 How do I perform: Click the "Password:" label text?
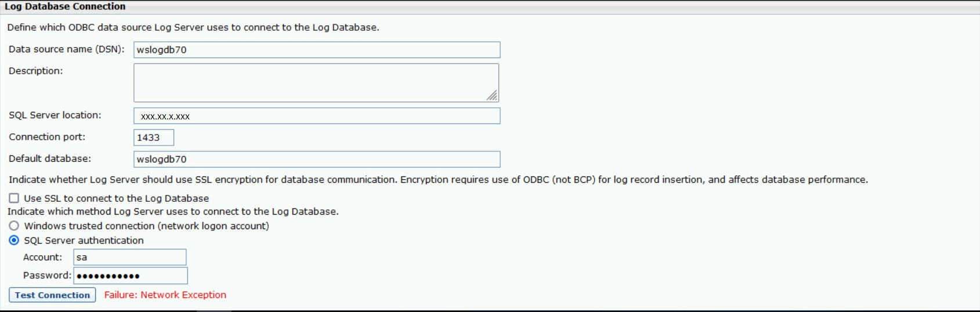47,275
